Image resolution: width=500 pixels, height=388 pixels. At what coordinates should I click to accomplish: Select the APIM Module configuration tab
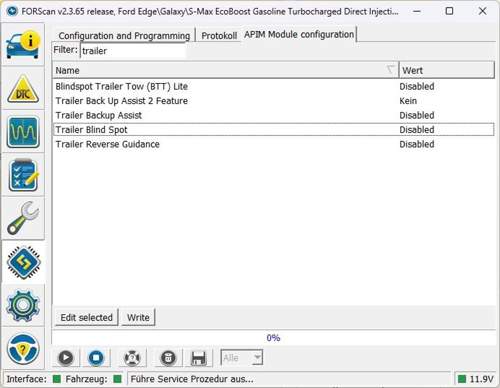click(299, 34)
